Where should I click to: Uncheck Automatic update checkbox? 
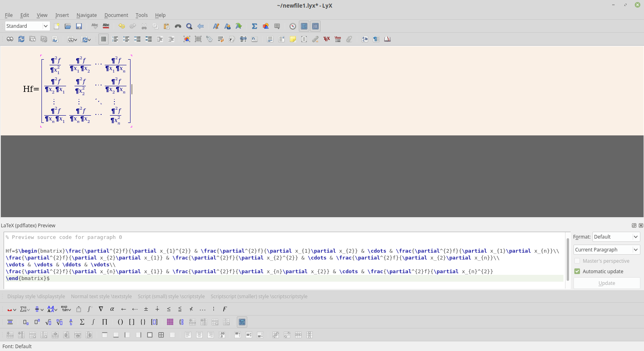[x=577, y=271]
